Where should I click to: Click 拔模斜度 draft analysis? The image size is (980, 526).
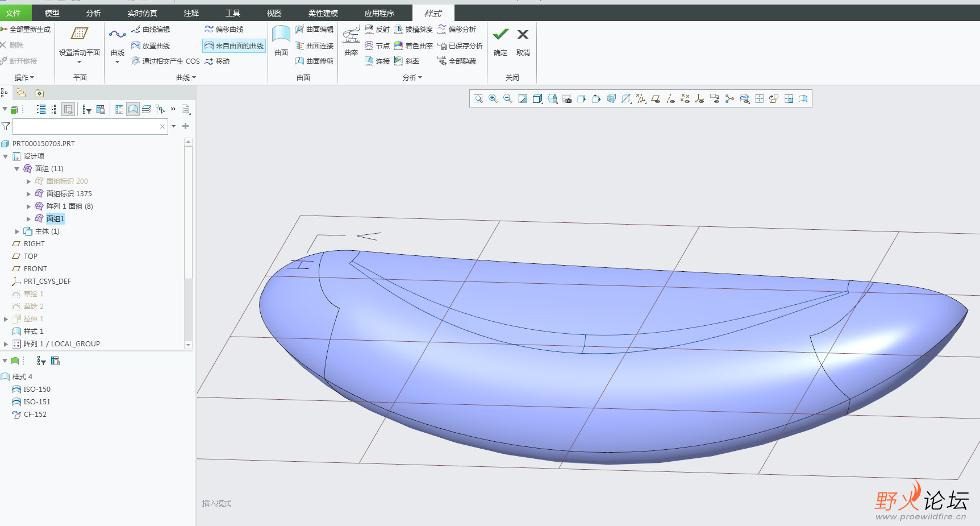pos(414,30)
